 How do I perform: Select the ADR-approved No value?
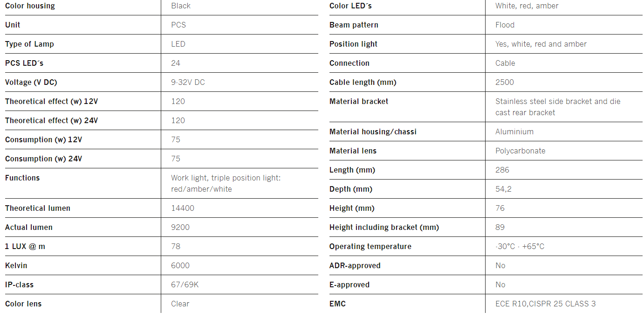click(x=500, y=265)
